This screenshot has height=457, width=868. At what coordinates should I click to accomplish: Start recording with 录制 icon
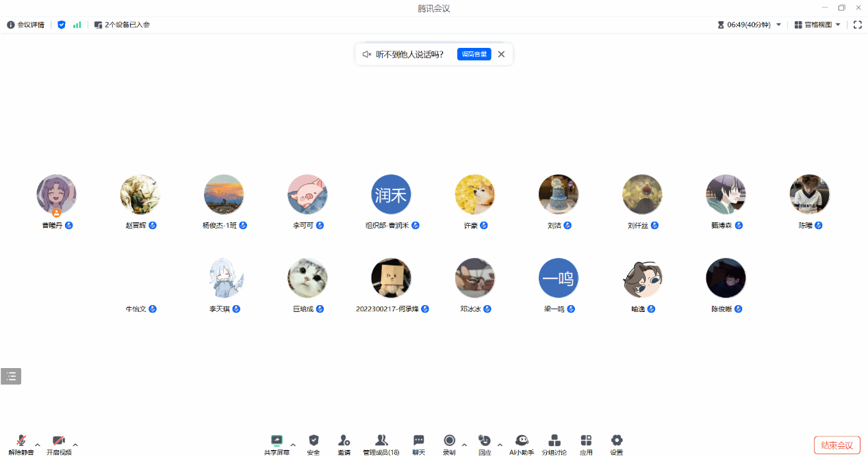pos(449,441)
